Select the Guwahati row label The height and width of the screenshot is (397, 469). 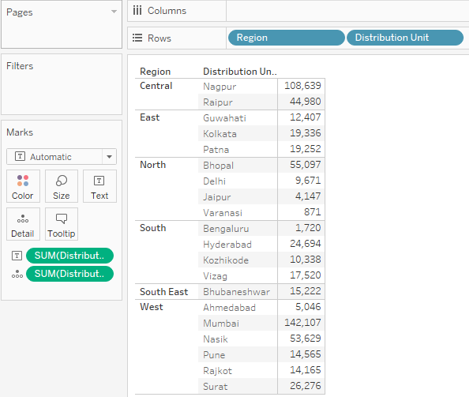tap(225, 118)
